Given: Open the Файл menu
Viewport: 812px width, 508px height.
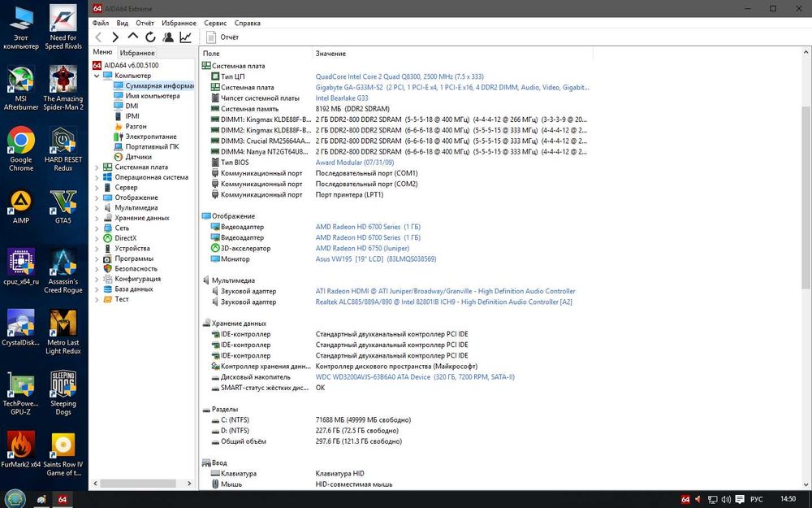Looking at the screenshot, I should tap(101, 23).
